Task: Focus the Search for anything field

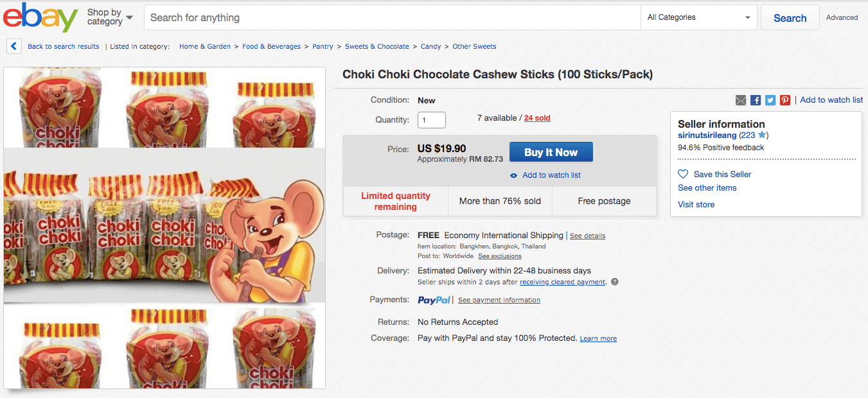Action: click(392, 17)
